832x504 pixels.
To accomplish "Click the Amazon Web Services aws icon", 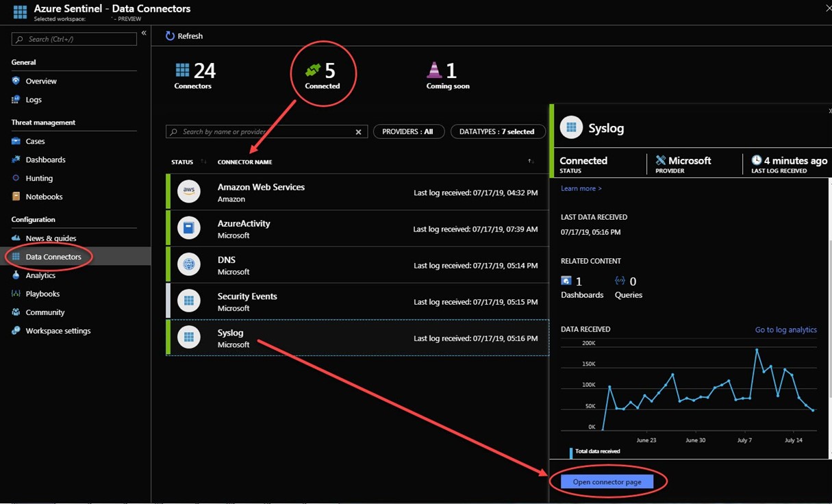I will point(189,192).
